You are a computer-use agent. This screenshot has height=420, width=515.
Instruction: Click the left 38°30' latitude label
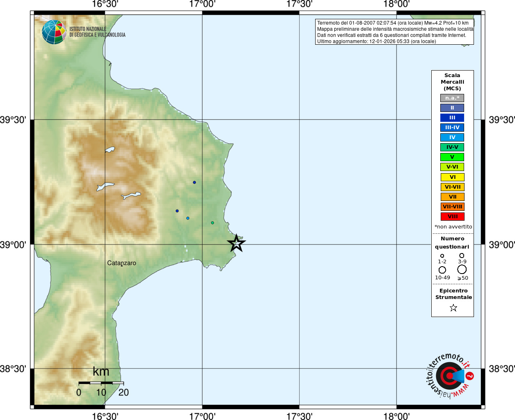(x=13, y=369)
